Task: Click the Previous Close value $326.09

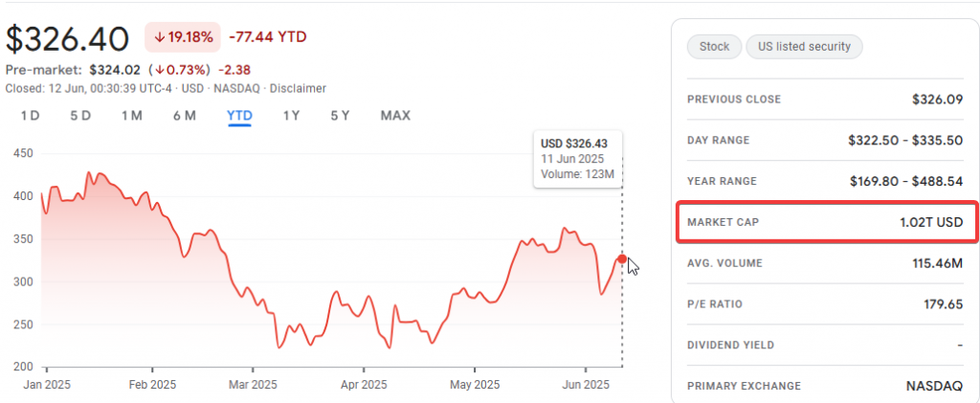Action: point(938,100)
